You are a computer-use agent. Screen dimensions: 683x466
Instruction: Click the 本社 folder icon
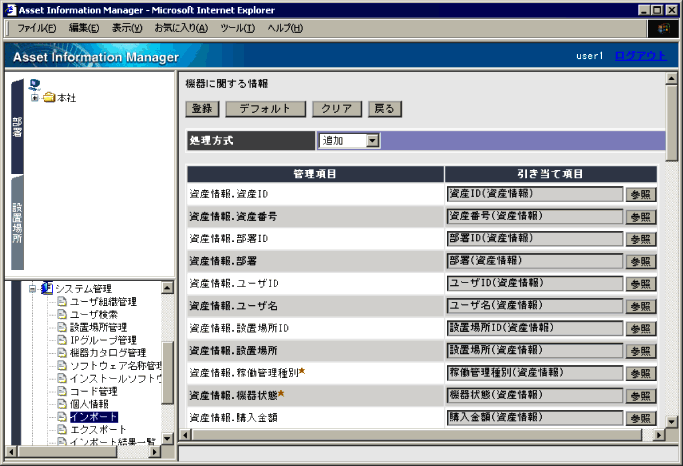48,98
